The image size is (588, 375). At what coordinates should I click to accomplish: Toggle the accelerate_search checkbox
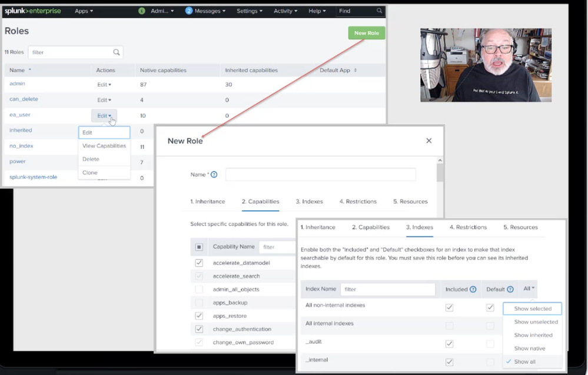tap(199, 276)
